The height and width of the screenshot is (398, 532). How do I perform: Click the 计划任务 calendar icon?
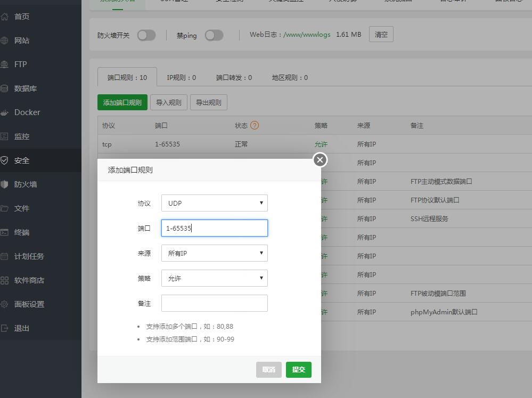(4, 256)
